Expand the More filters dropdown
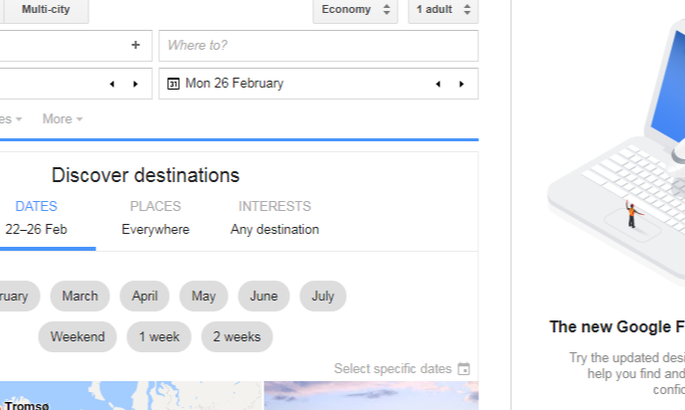 [x=62, y=119]
